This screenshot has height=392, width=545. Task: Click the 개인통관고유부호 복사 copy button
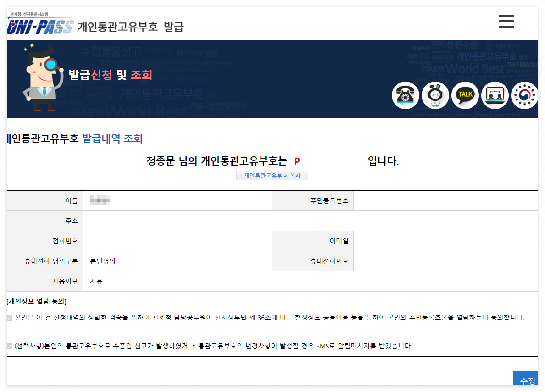coord(272,175)
